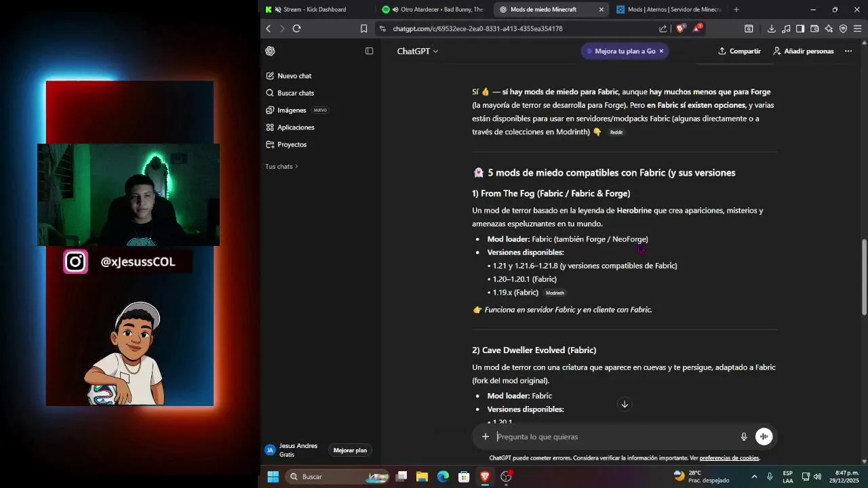This screenshot has width=868, height=488.
Task: Click the page scrollbar thumb
Action: coord(863,277)
